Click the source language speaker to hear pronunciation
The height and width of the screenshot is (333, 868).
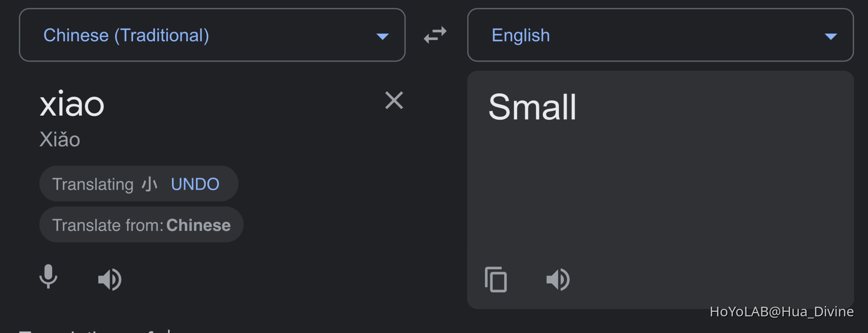[x=110, y=279]
